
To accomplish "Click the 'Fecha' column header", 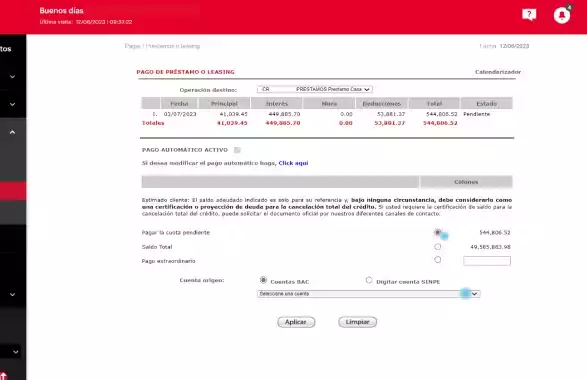I will point(179,103).
